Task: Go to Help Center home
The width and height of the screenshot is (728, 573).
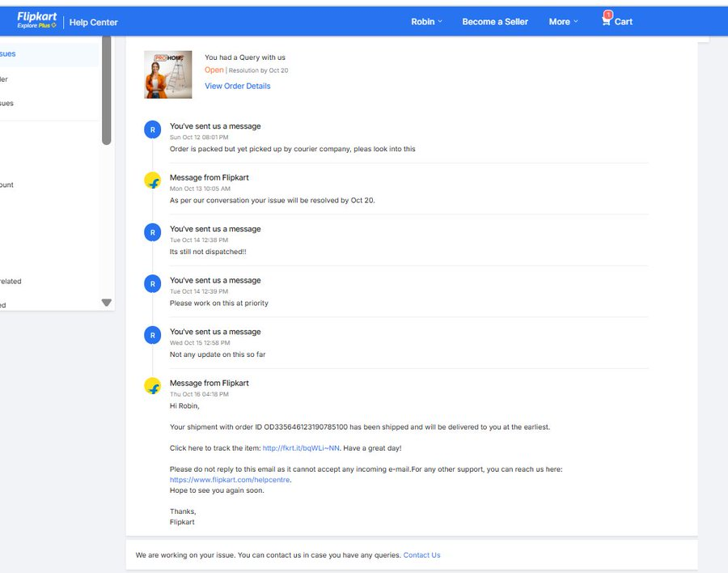Action: pos(93,23)
